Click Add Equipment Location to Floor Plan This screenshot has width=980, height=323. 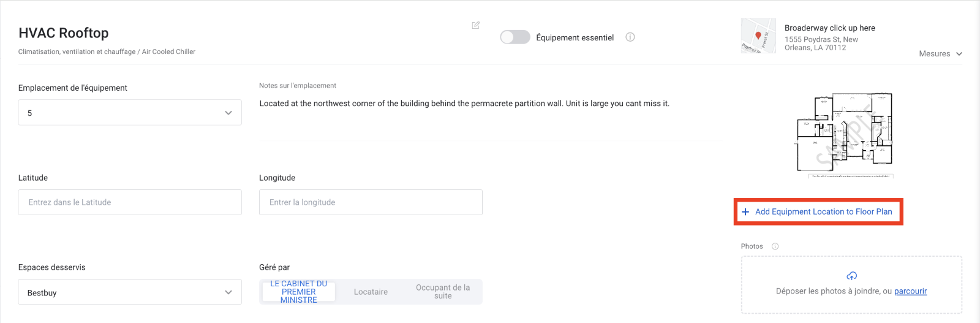coord(818,211)
